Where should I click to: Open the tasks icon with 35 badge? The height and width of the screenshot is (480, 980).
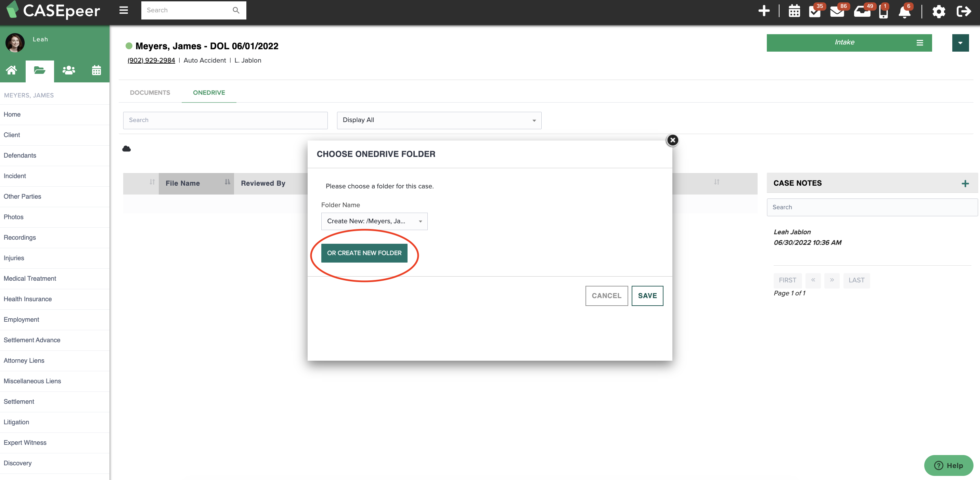coord(815,11)
